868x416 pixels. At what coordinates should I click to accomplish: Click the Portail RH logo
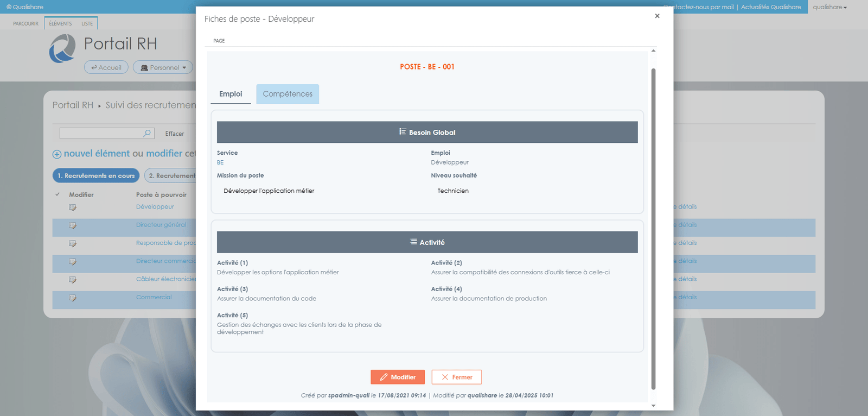point(62,48)
